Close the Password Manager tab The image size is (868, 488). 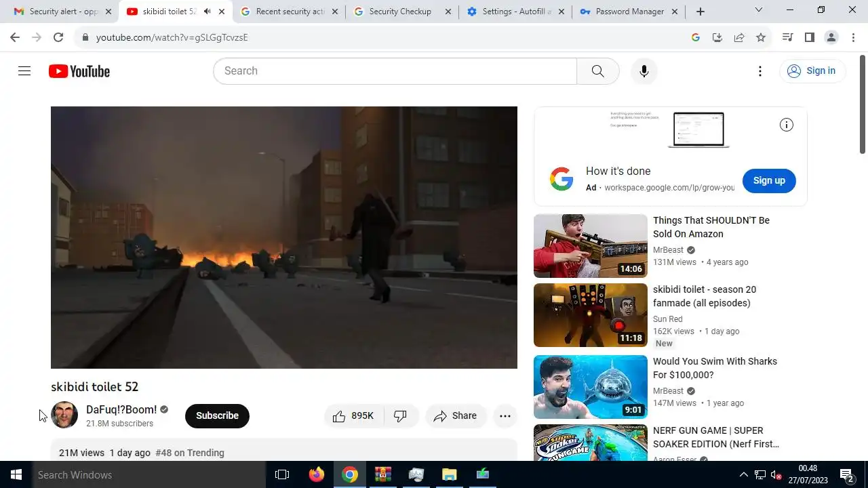pos(674,12)
